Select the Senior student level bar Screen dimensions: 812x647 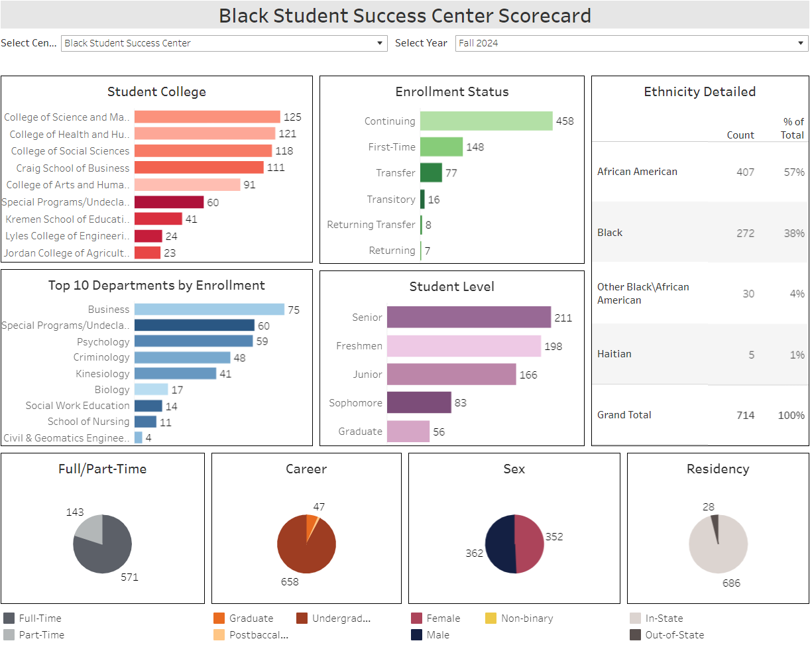click(469, 317)
